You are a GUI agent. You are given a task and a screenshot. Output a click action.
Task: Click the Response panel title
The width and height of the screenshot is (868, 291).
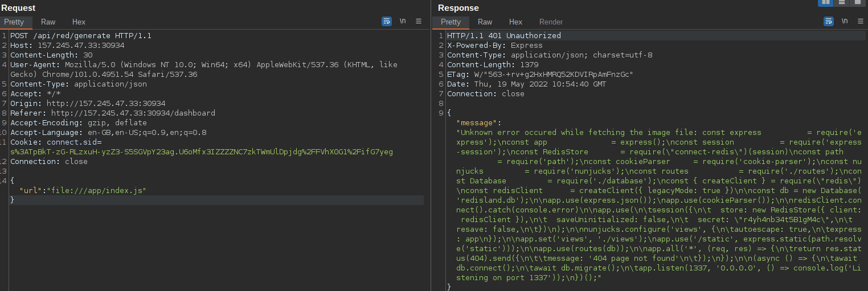point(458,7)
